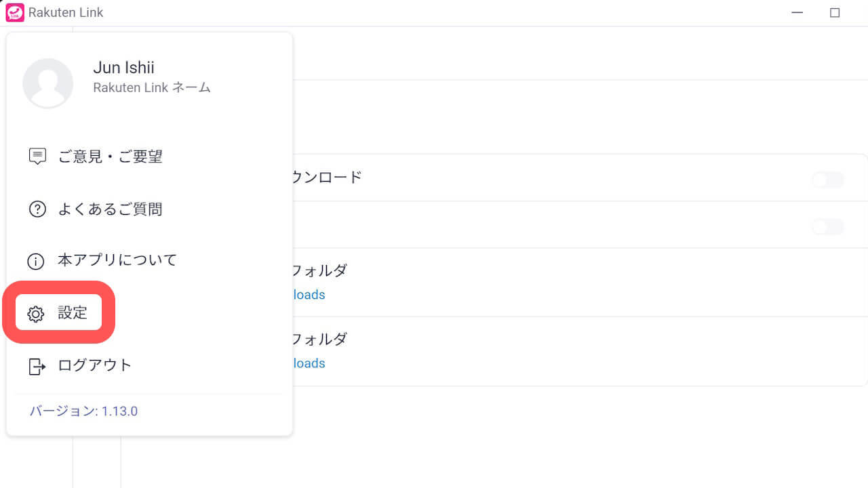Open 本アプリについて from the menu

tap(117, 260)
